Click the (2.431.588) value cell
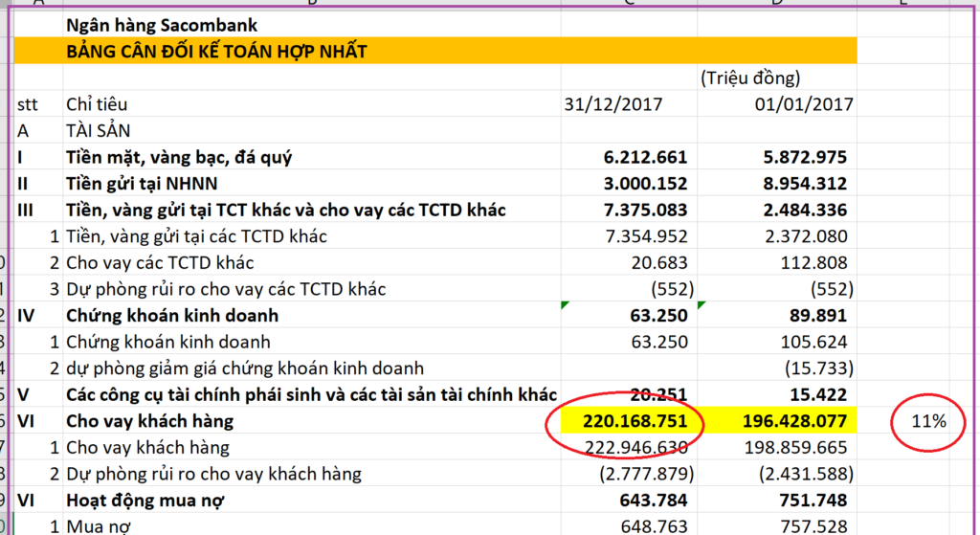The height and width of the screenshot is (535, 980). click(x=803, y=473)
